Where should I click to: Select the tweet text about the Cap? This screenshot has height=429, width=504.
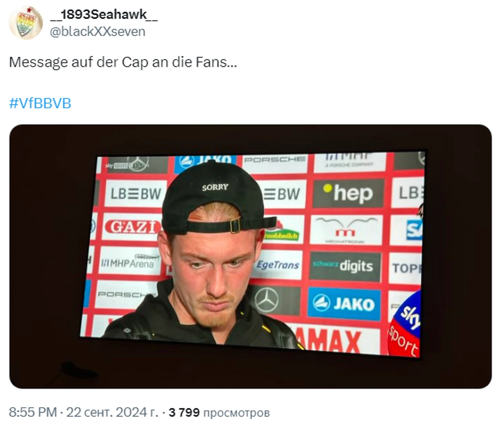pos(123,63)
